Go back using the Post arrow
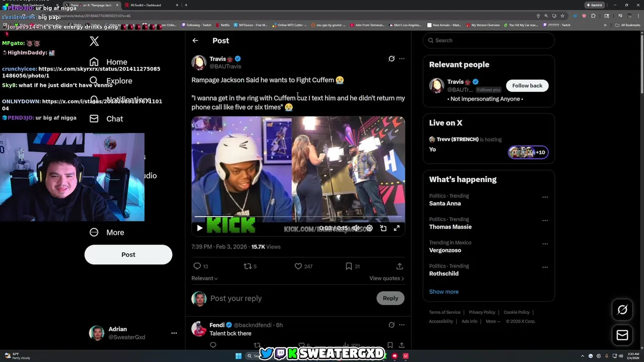644x362 pixels. 195,41
